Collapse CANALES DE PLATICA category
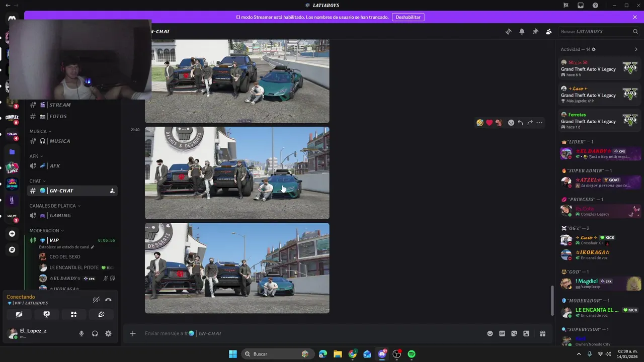644x362 pixels. point(55,206)
